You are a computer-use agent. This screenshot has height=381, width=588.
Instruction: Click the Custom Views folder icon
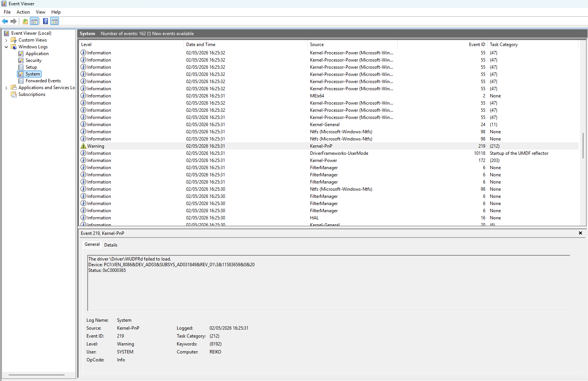coord(14,40)
